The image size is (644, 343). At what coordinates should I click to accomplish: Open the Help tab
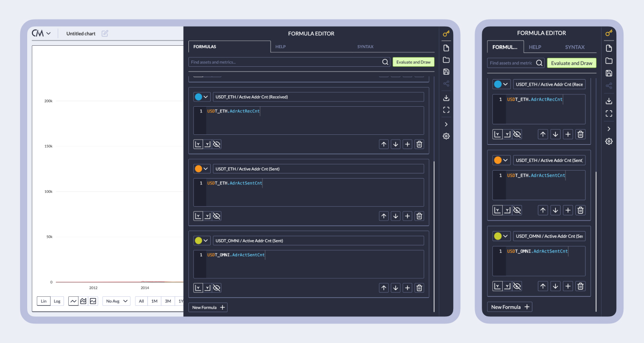(280, 46)
